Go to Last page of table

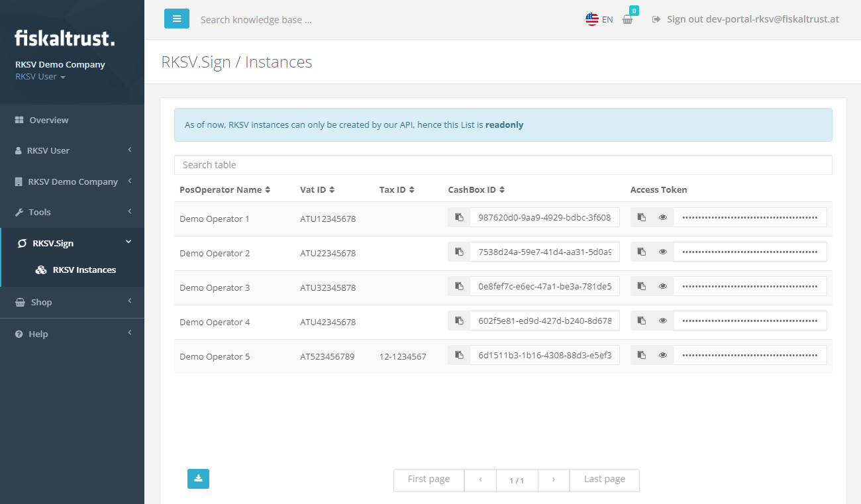pos(604,479)
